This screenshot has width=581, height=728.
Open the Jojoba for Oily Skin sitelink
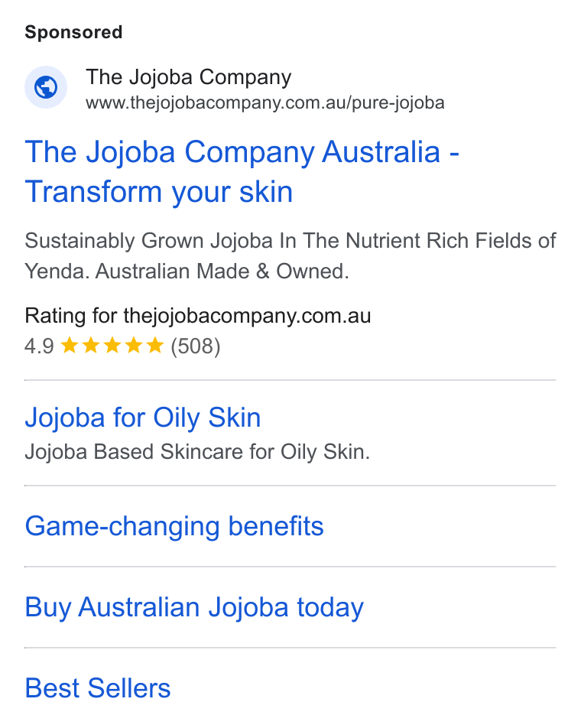[x=143, y=418]
